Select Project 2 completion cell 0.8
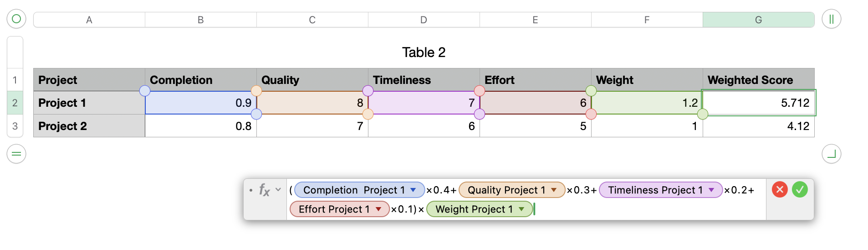The width and height of the screenshot is (868, 250). (201, 126)
